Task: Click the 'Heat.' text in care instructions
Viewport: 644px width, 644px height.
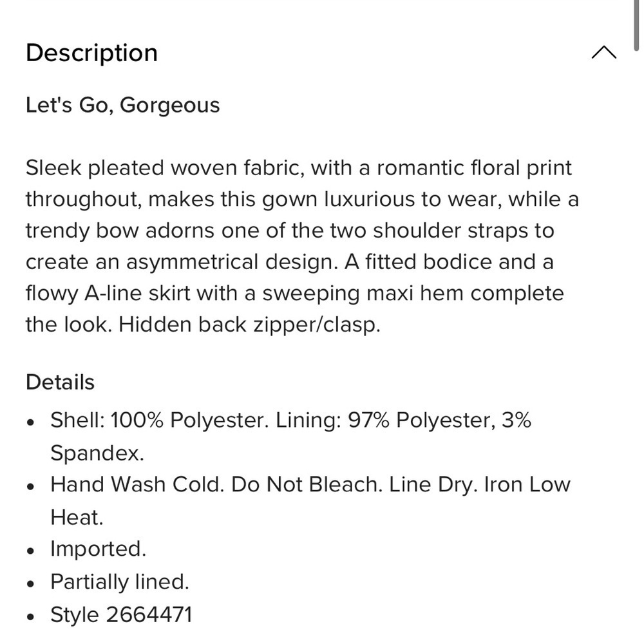Action: click(x=77, y=517)
